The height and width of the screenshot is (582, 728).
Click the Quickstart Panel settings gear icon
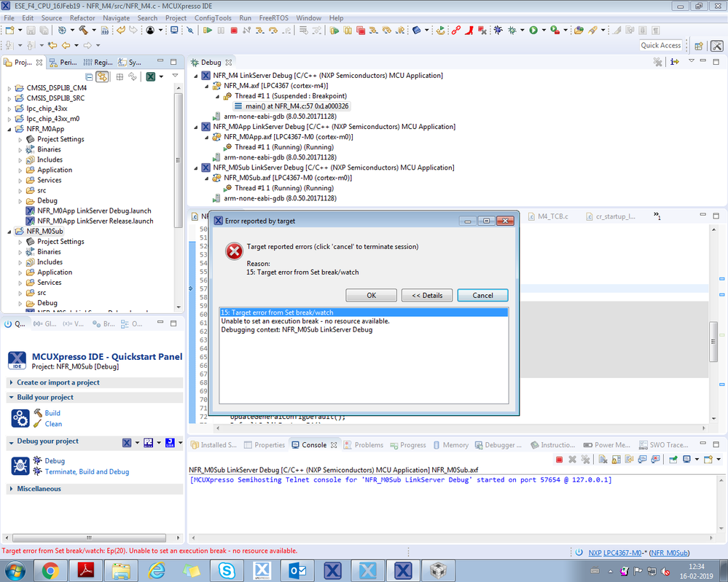20,418
